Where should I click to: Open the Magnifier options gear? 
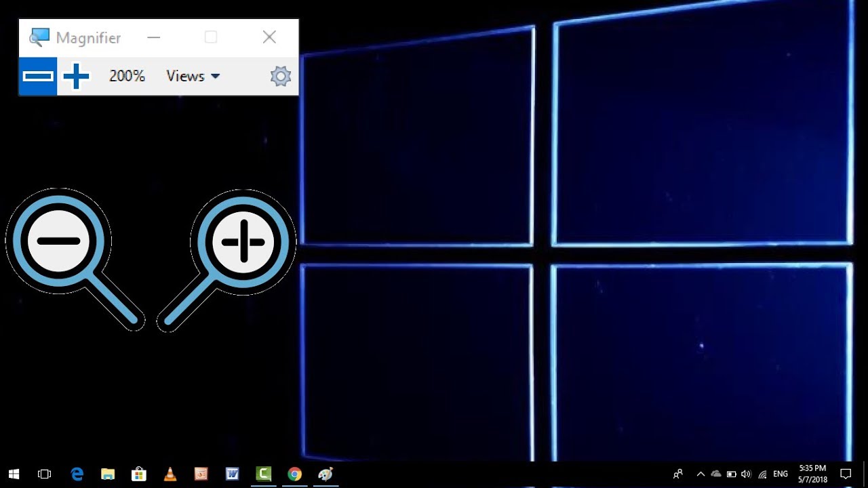[281, 76]
